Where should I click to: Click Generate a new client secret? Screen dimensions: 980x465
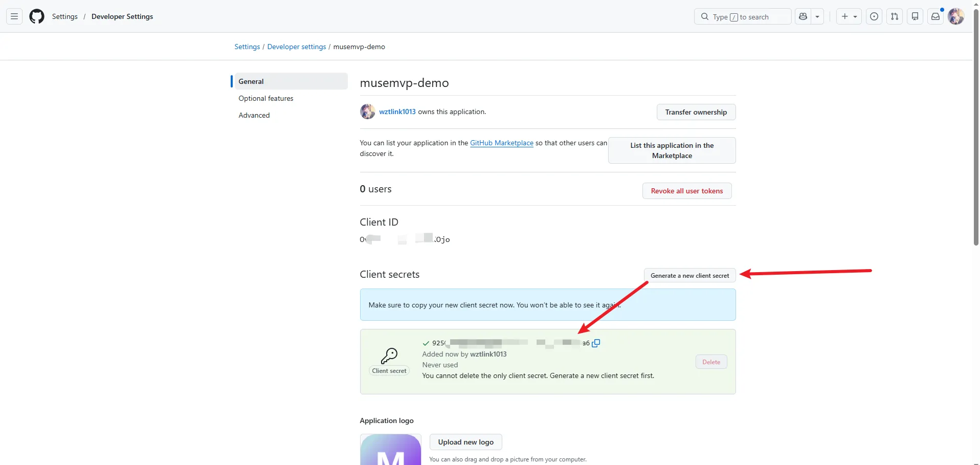pos(689,275)
